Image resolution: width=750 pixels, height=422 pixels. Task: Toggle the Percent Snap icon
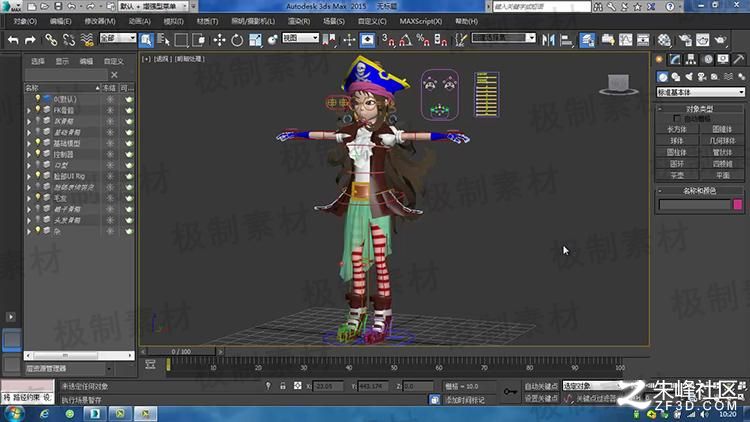[x=423, y=40]
